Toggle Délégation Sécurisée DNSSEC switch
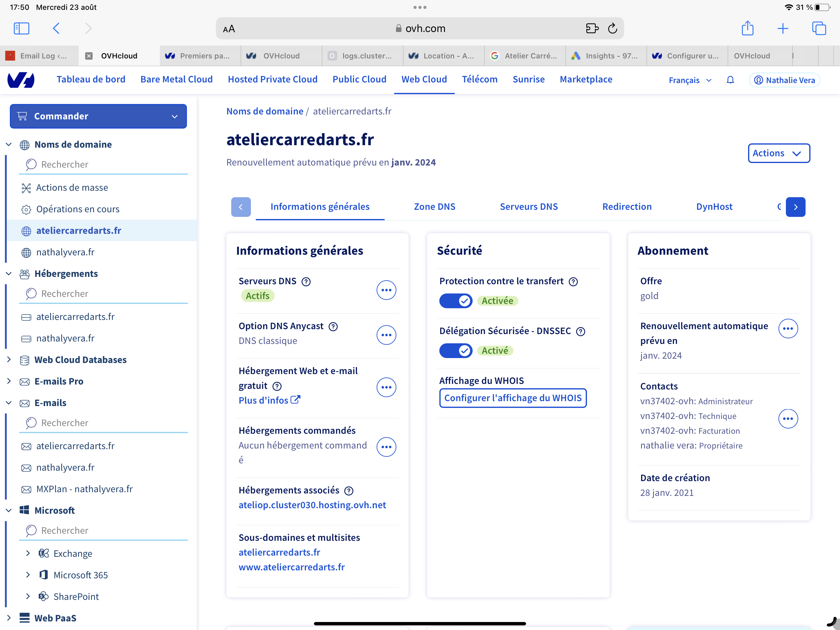This screenshot has height=630, width=840. (455, 351)
